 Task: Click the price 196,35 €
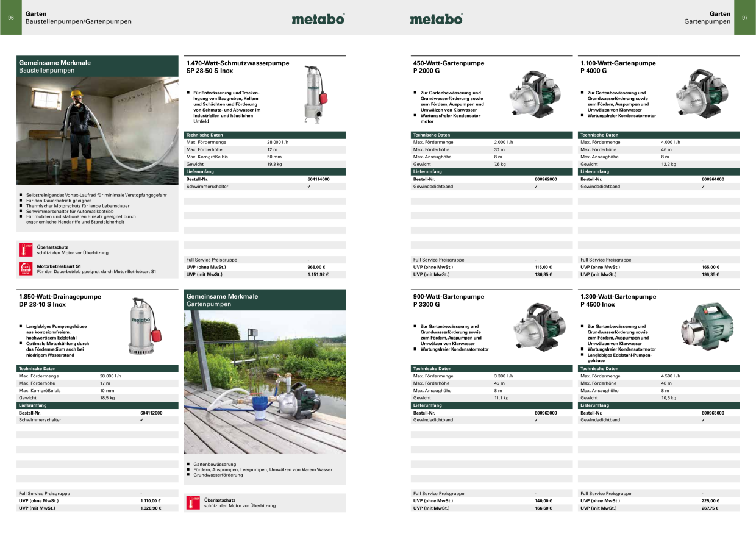click(x=710, y=274)
